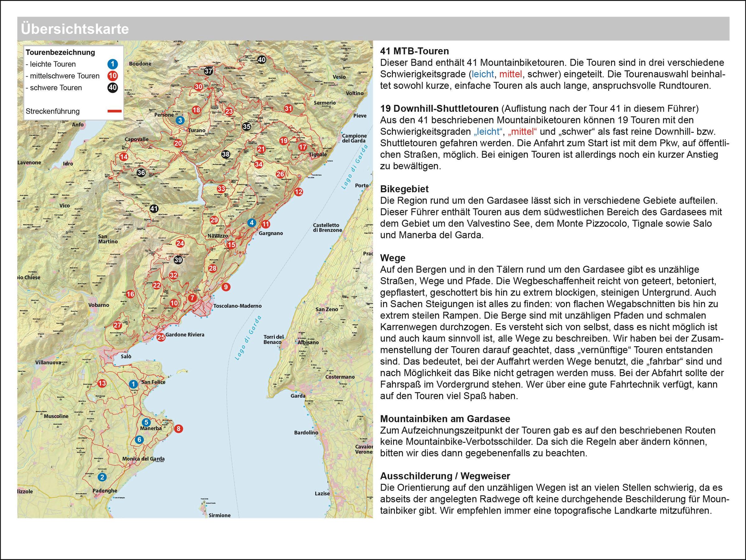
Task: Select blue tour marker 3 near Persone
Action: click(180, 120)
